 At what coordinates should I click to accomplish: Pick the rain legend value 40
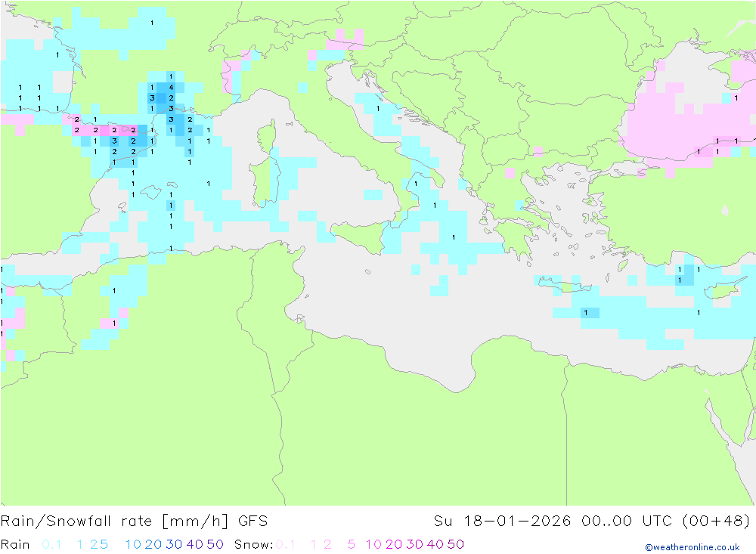195,544
